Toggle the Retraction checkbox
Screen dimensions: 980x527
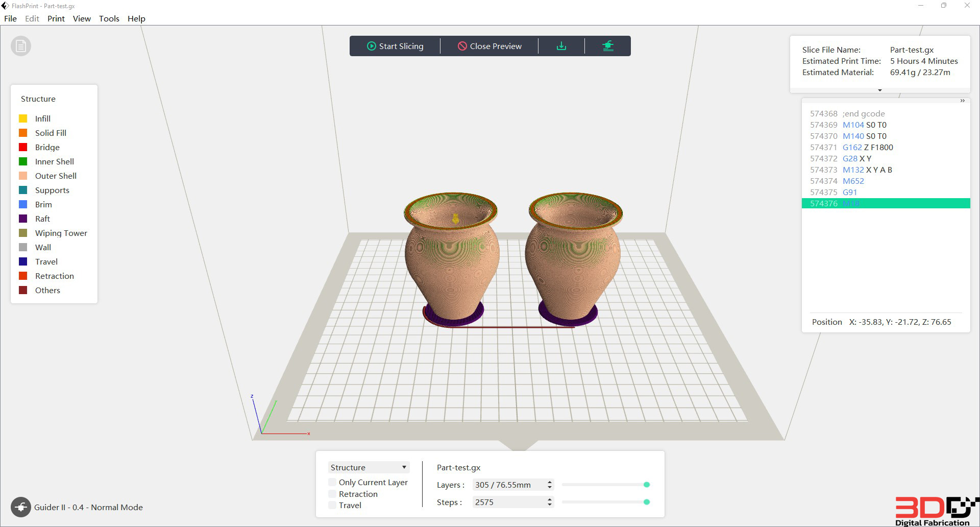pyautogui.click(x=332, y=494)
